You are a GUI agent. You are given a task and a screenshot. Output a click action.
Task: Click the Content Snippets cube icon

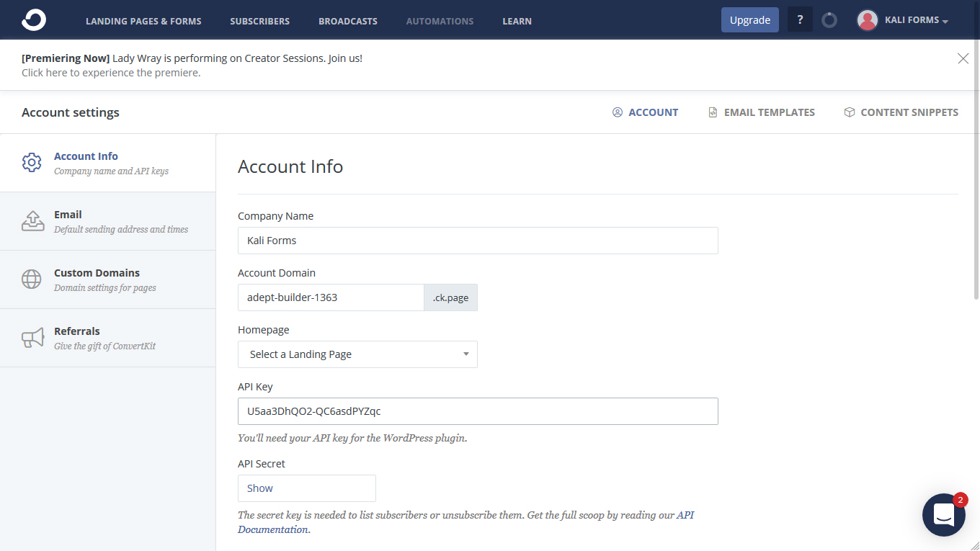tap(850, 112)
